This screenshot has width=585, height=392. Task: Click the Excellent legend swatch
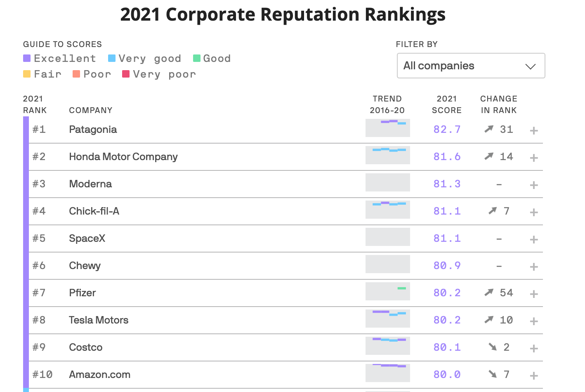point(27,58)
